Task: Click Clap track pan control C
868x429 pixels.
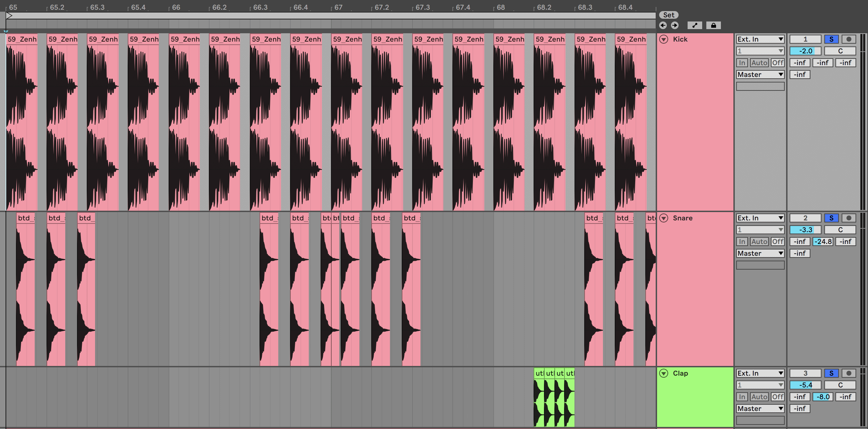Action: pos(840,385)
